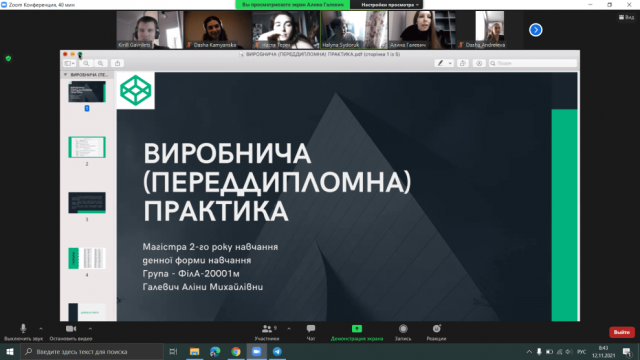Leave the meeting with red Выйти button

point(622,332)
